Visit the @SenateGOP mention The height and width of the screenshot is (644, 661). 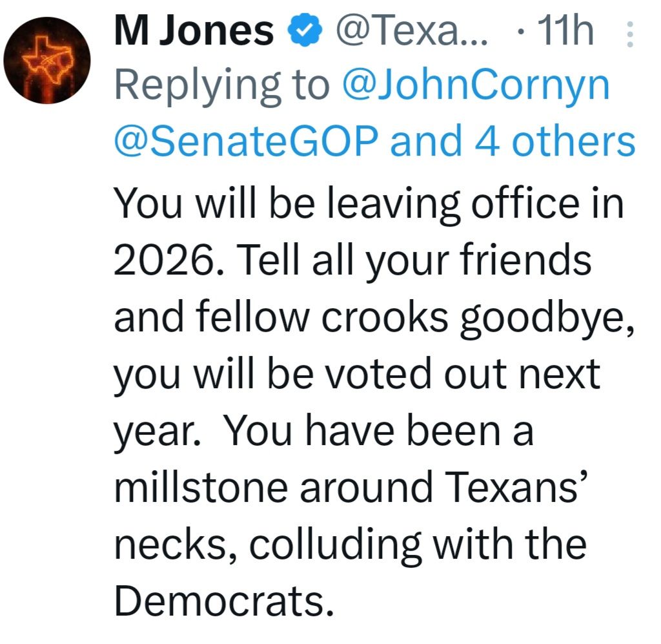point(245,141)
